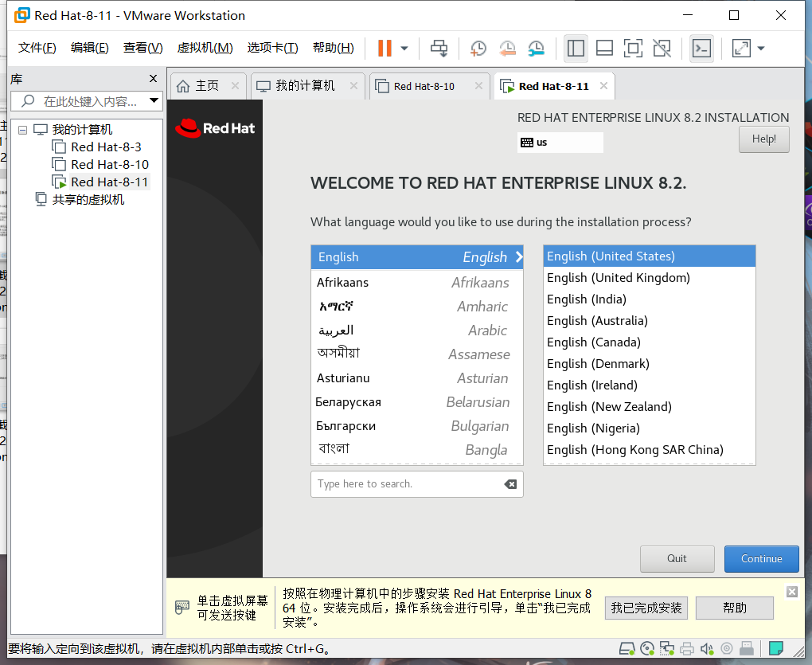Choose English (Australia) locale
This screenshot has width=812, height=665.
pos(650,321)
